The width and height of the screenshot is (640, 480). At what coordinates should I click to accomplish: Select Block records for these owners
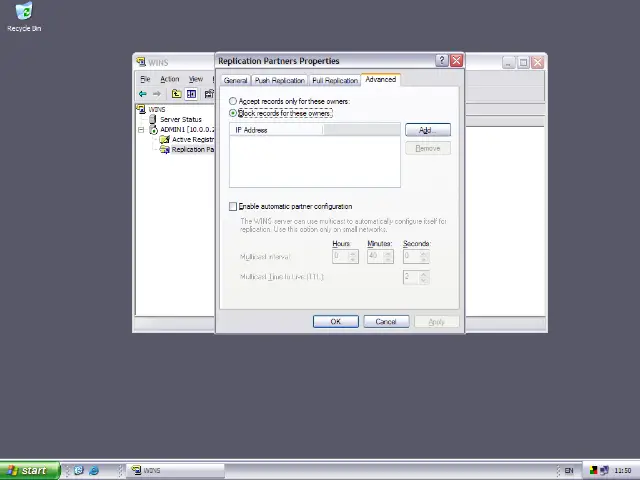click(233, 113)
